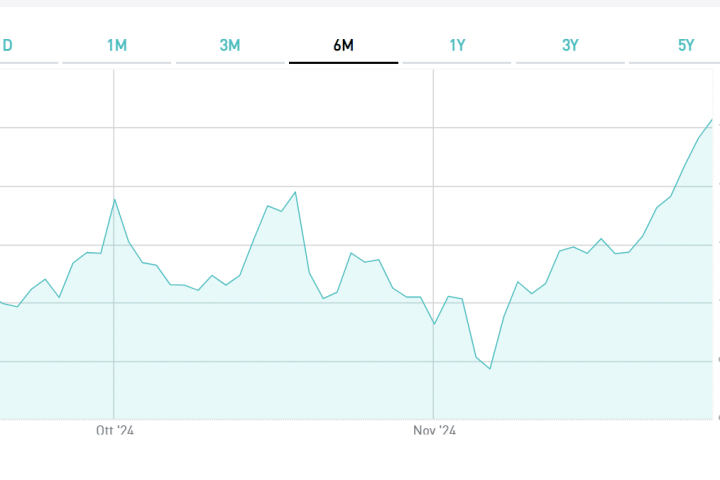Screen dimensions: 720x480
Task: Select the 1M time range tab
Action: point(117,45)
